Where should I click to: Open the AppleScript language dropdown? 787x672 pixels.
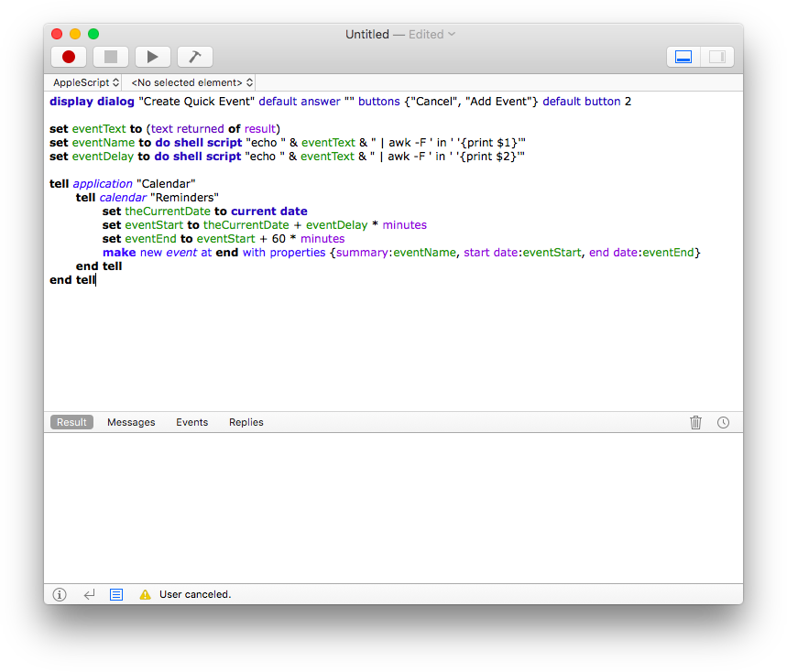tap(85, 82)
